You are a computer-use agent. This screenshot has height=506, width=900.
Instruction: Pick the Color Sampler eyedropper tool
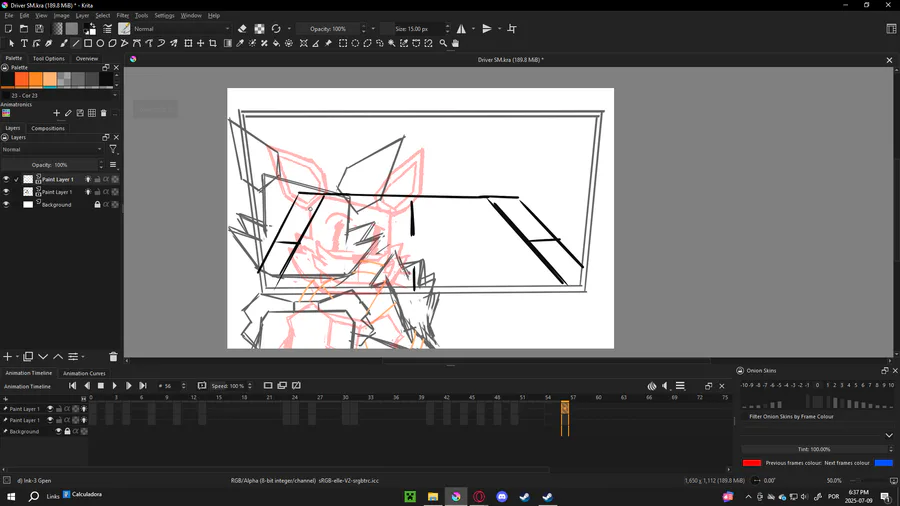(240, 43)
